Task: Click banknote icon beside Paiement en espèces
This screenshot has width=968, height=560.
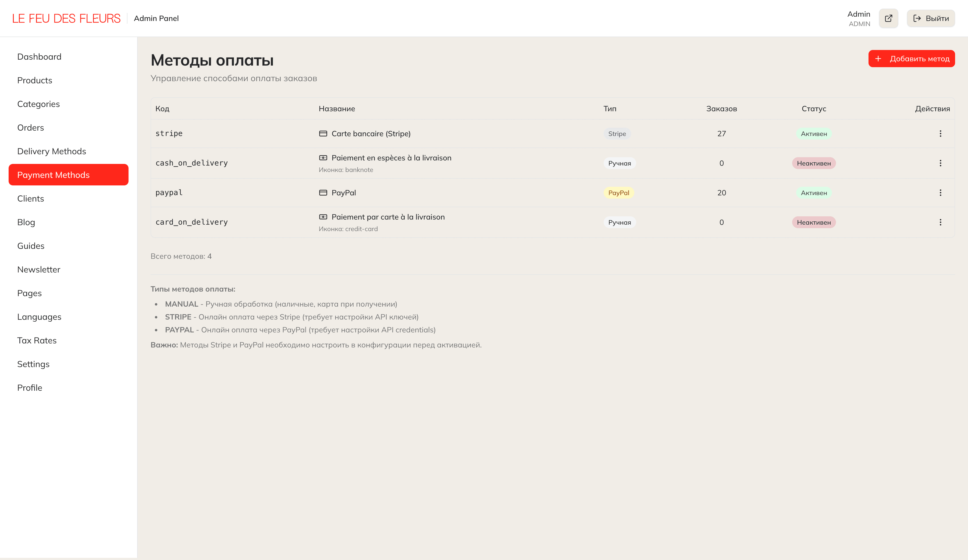Action: [323, 158]
